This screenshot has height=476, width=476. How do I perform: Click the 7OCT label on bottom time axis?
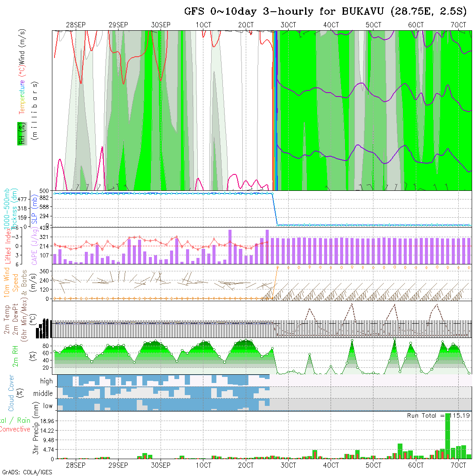click(458, 465)
